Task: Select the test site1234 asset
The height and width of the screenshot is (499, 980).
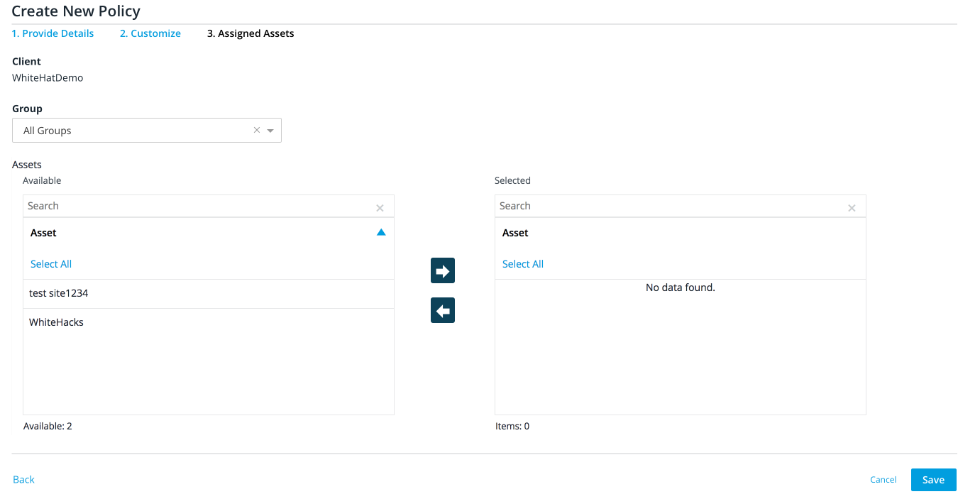Action: point(58,293)
